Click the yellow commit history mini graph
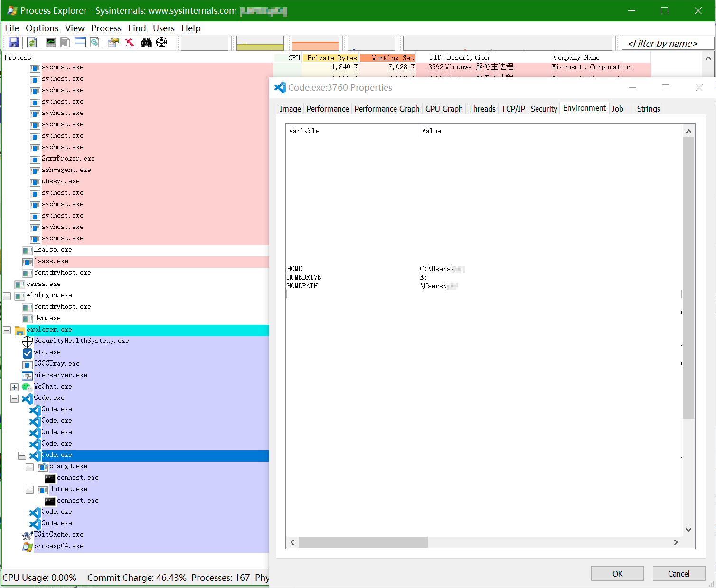Image resolution: width=716 pixels, height=588 pixels. (x=260, y=43)
